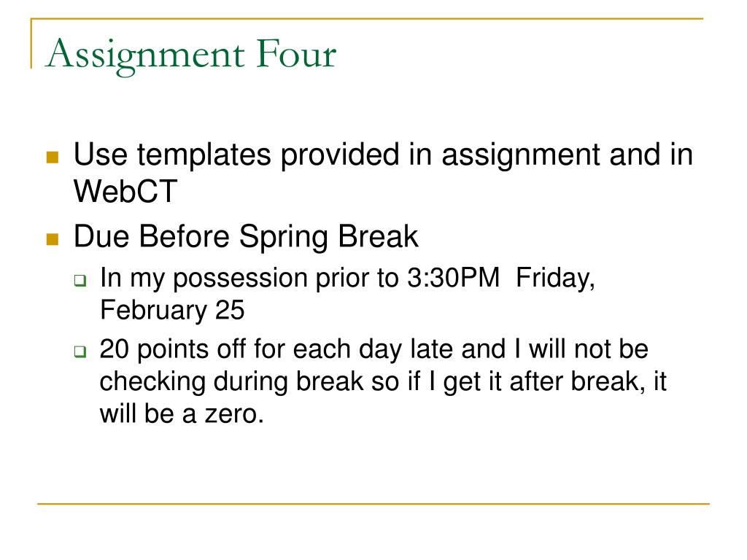Click hollow square bullet before '20 points off'

[x=80, y=352]
